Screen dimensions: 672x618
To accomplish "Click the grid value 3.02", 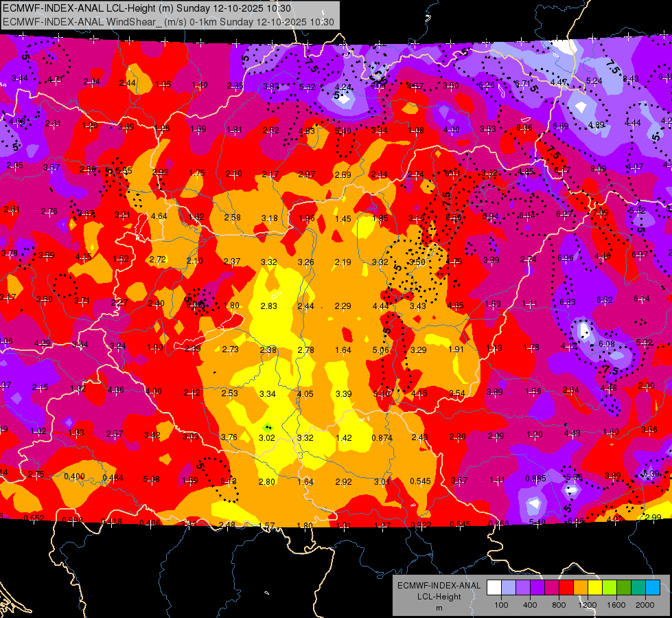I will (266, 438).
